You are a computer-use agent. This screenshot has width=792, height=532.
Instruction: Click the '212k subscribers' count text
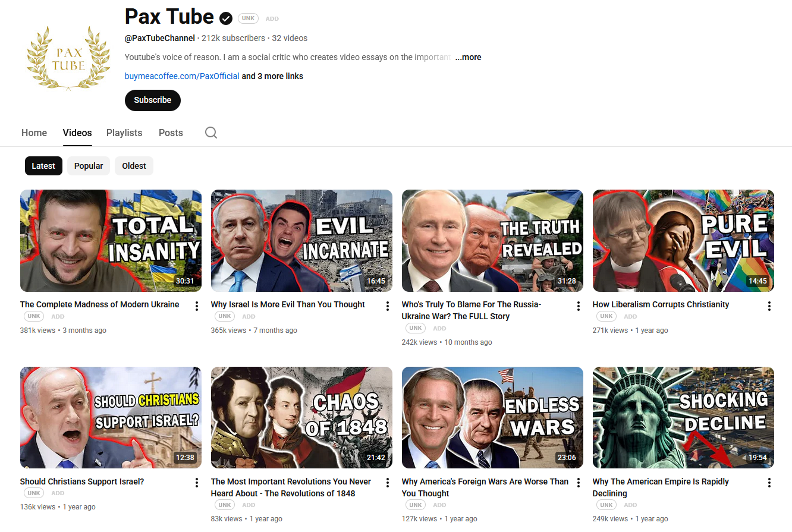coord(233,38)
